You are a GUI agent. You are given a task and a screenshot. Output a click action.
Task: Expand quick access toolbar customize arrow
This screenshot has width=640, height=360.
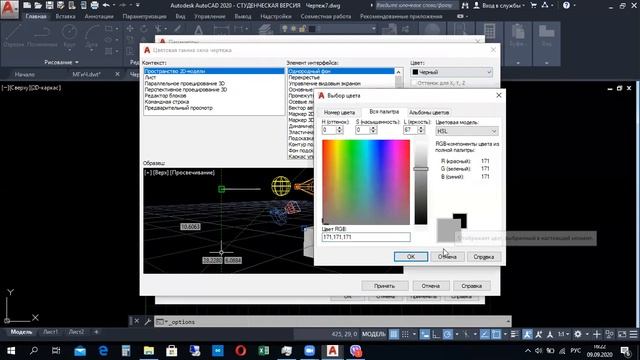coord(138,5)
